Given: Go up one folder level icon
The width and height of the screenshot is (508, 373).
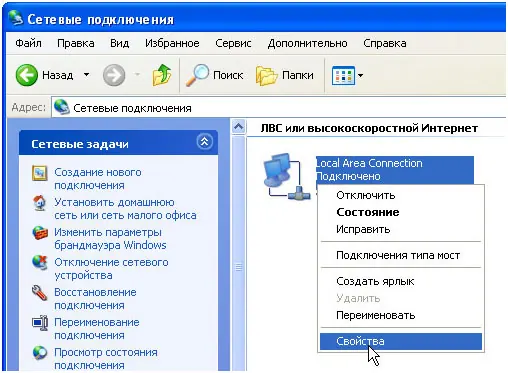Looking at the screenshot, I should [x=162, y=75].
